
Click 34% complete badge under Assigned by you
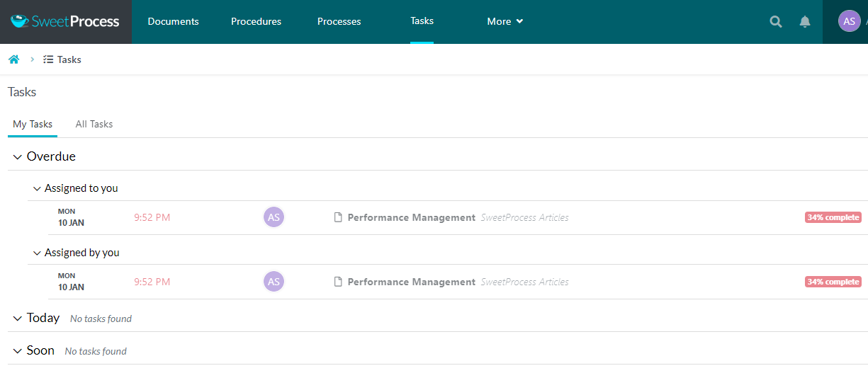click(833, 282)
